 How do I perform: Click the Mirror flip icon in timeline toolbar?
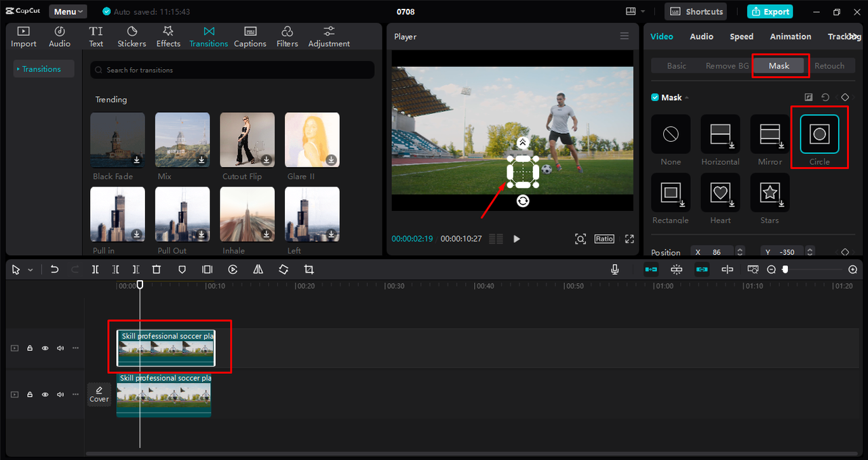(x=258, y=269)
